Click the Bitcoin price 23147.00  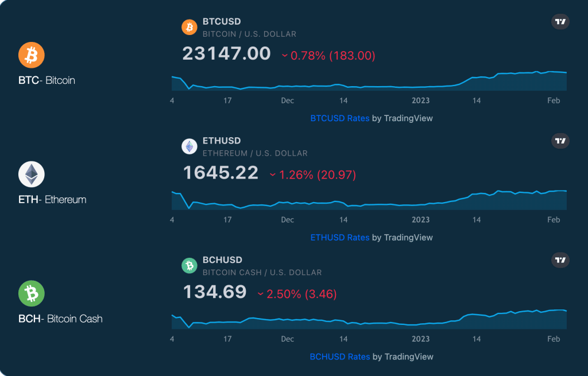226,53
